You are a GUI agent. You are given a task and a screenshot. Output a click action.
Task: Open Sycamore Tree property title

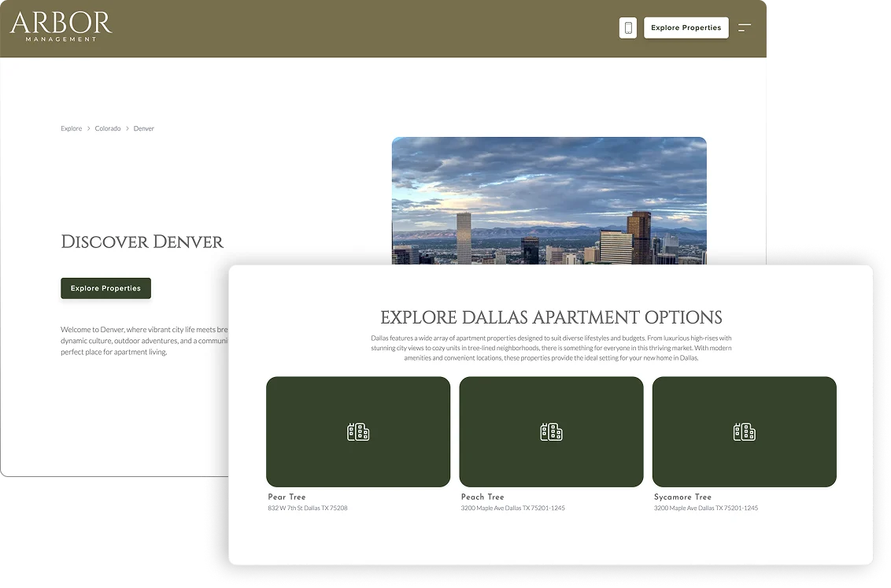(x=682, y=497)
